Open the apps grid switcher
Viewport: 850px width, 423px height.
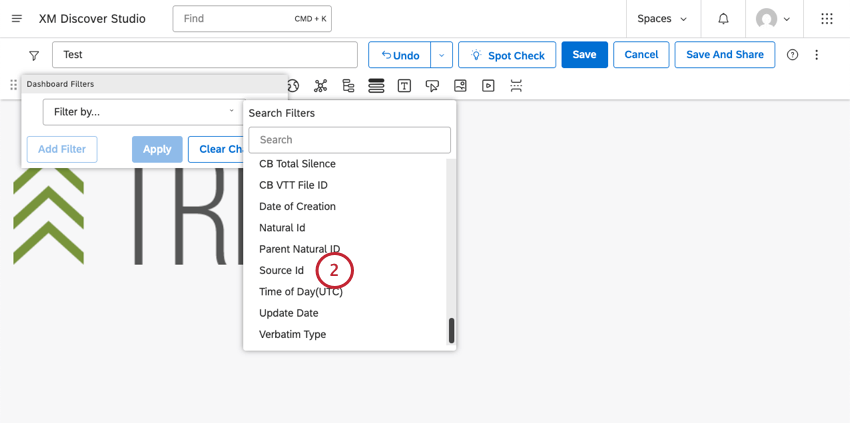(827, 19)
